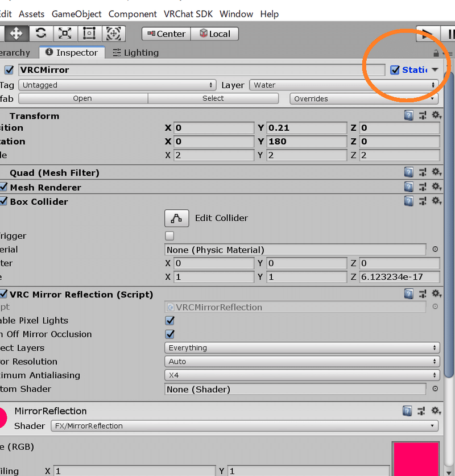Click the prefab Select button
Screen dimensions: 455x476
213,98
